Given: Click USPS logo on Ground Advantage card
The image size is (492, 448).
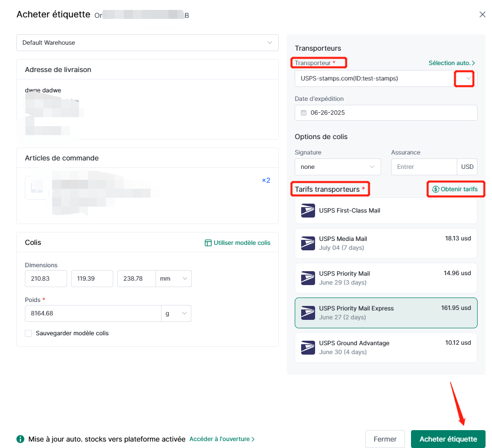Looking at the screenshot, I should [x=308, y=348].
